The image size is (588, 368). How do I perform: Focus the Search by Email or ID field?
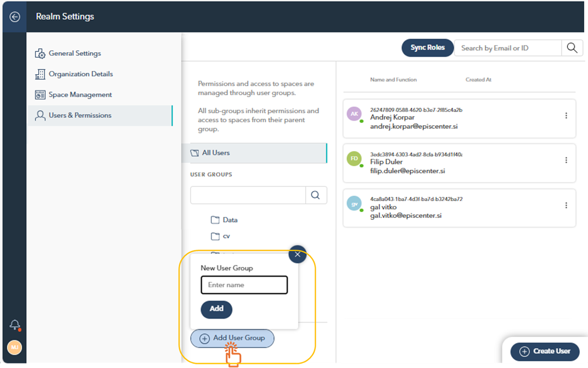tap(507, 48)
